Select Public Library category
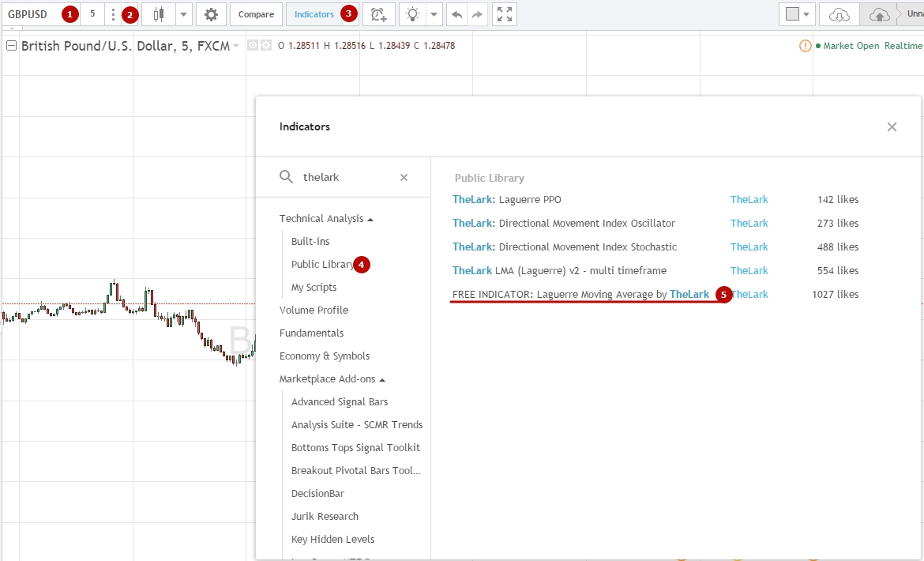 point(322,264)
